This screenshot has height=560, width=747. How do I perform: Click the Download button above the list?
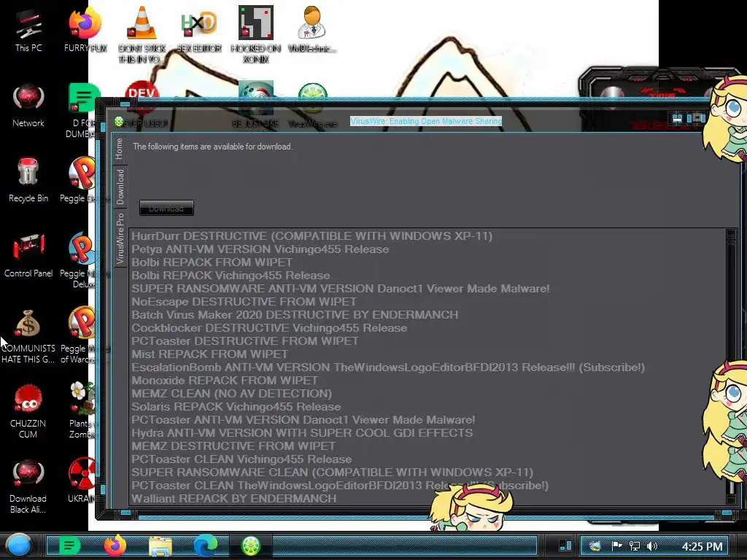point(166,208)
